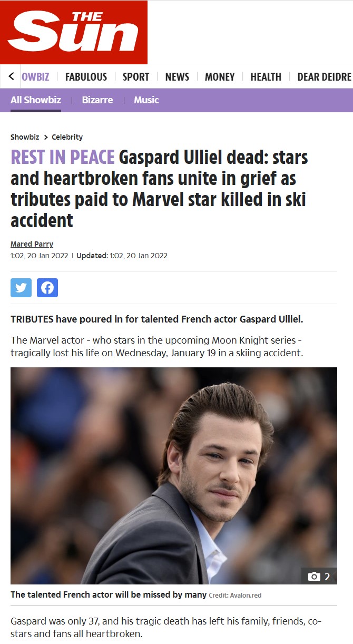Switch to the Bizarre tab
Viewport: 353px width, 644px height.
pyautogui.click(x=97, y=100)
